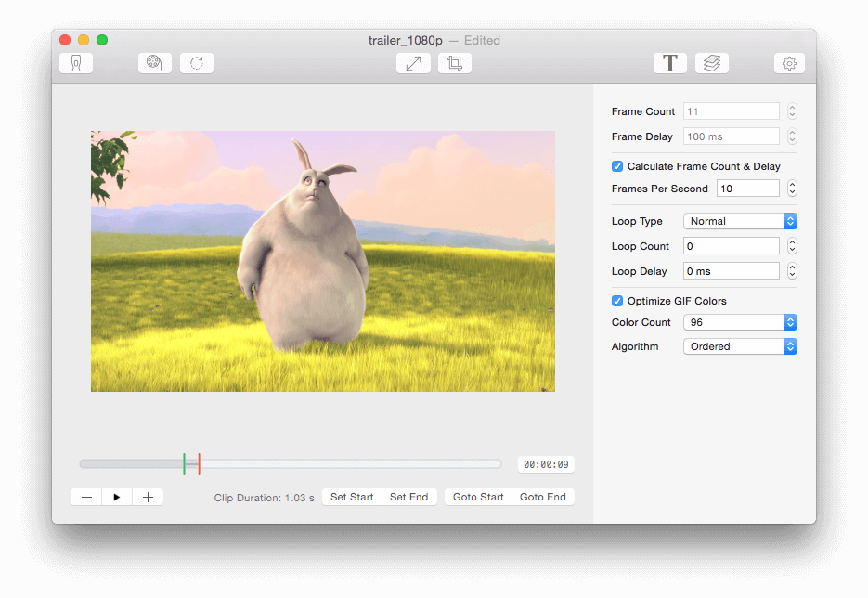Click the overlays layers icon

click(x=711, y=62)
